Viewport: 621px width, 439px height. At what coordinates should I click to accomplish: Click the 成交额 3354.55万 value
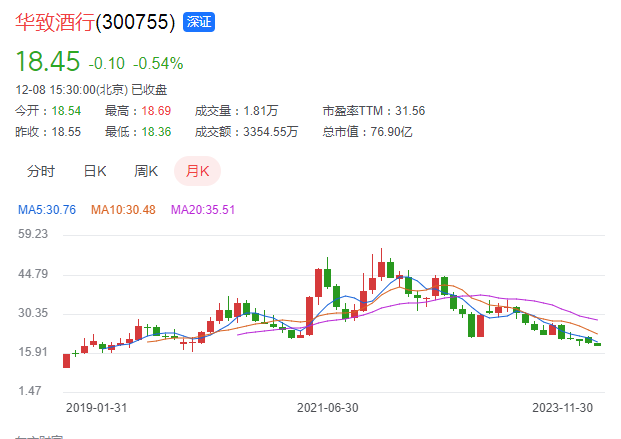pyautogui.click(x=270, y=132)
